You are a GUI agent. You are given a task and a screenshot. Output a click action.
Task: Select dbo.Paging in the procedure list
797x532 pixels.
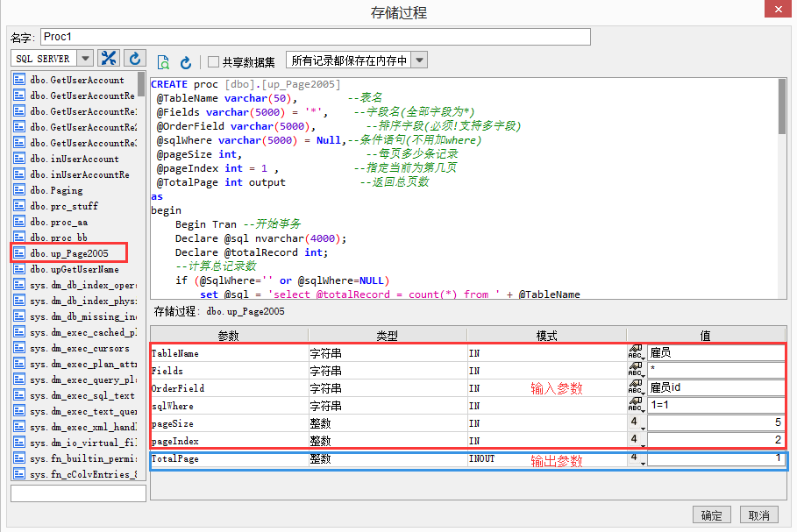point(56,190)
